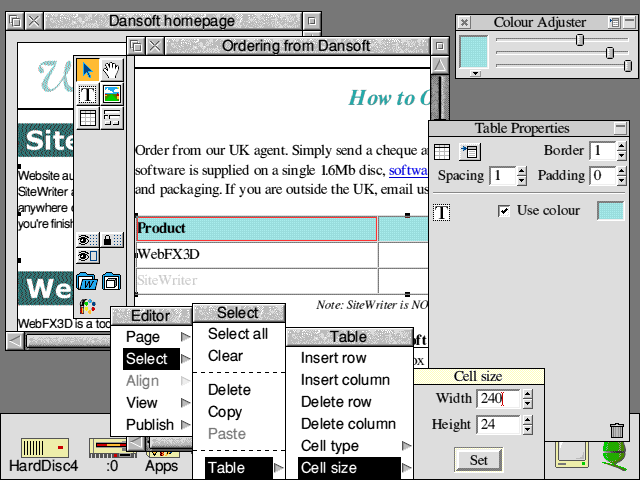Click the large swatch in Colour Adjuster

coord(473,51)
